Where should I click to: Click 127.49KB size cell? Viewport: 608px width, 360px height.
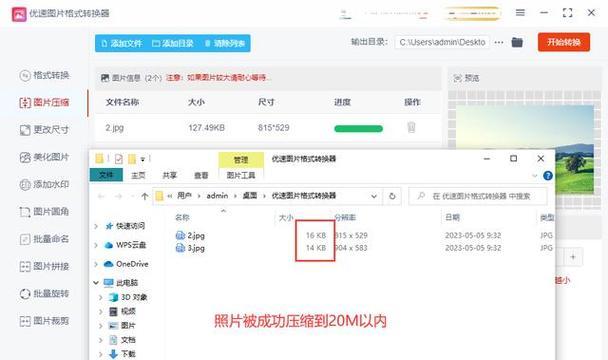206,128
